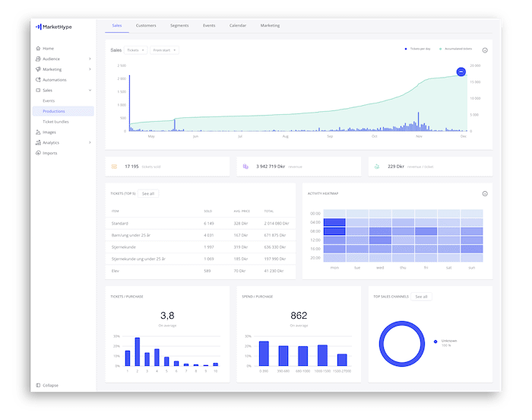Toggle 'Accumulated tickets' legend series
This screenshot has height=420, width=532.
[x=455, y=49]
